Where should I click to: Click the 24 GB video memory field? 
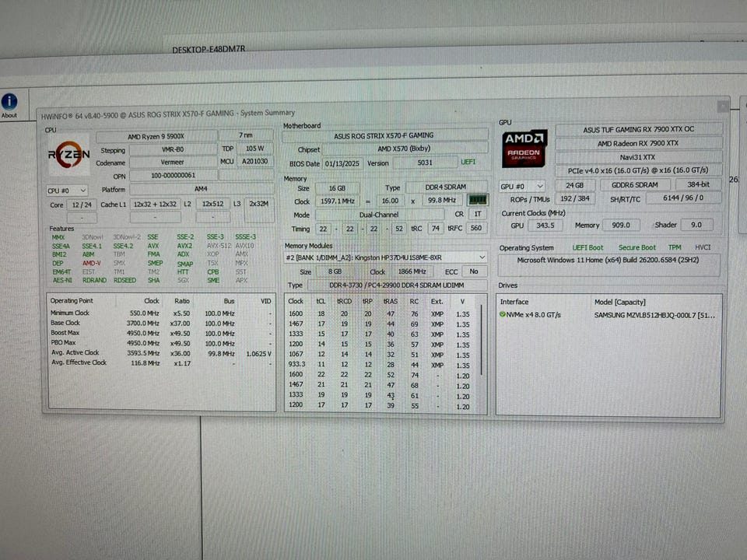574,185
